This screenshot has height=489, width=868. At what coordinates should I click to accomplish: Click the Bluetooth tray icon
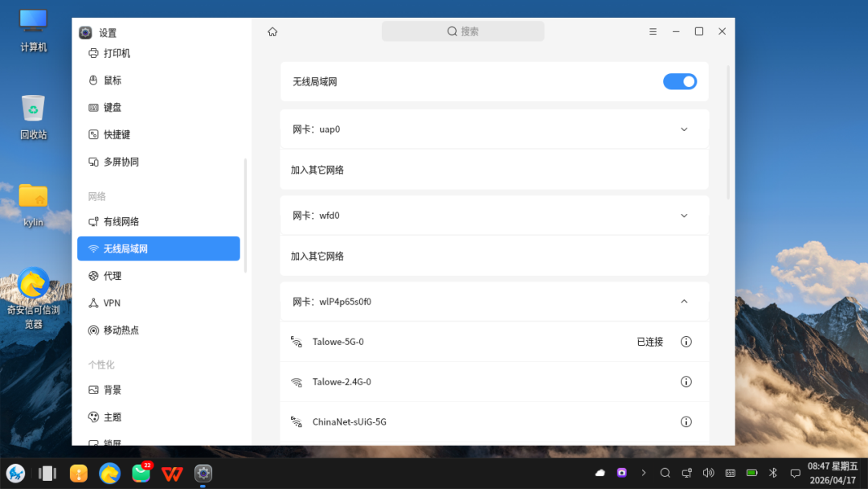773,473
